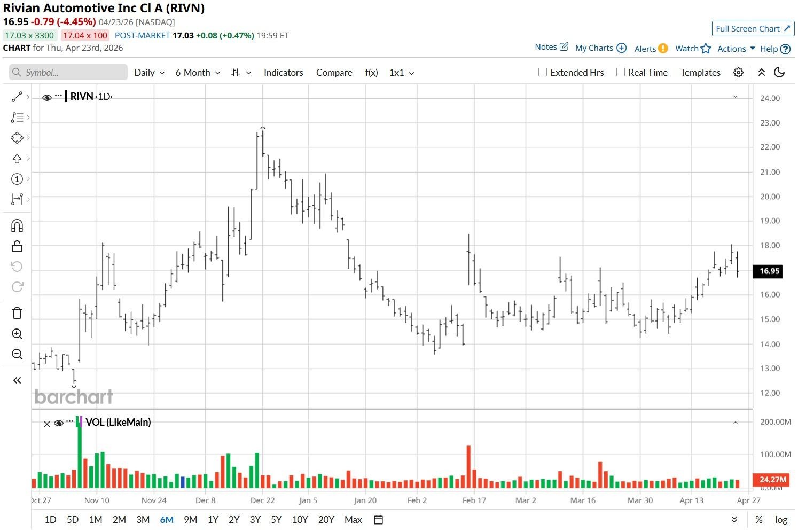This screenshot has height=532, width=798.
Task: Expand the line tool options arrow
Action: tap(28, 97)
